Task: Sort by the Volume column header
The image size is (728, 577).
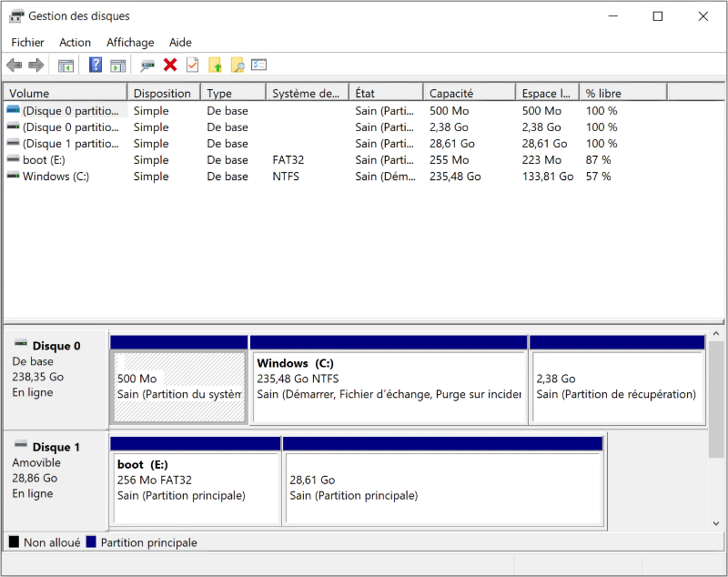Action: pyautogui.click(x=65, y=93)
